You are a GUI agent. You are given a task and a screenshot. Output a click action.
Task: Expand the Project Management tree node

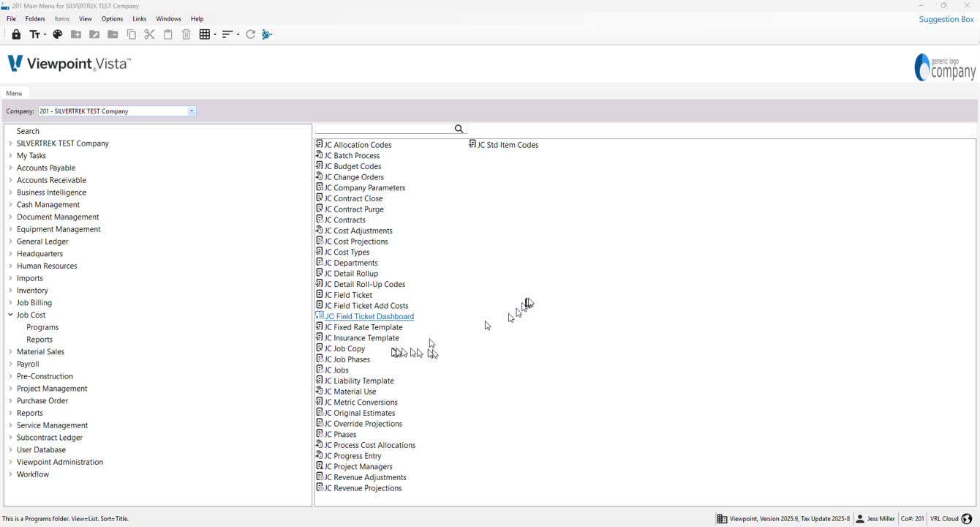10,389
